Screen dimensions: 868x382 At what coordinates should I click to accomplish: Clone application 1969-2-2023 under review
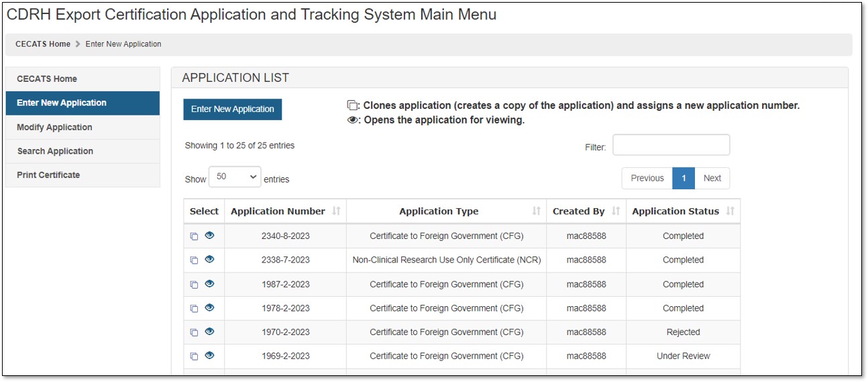click(194, 356)
